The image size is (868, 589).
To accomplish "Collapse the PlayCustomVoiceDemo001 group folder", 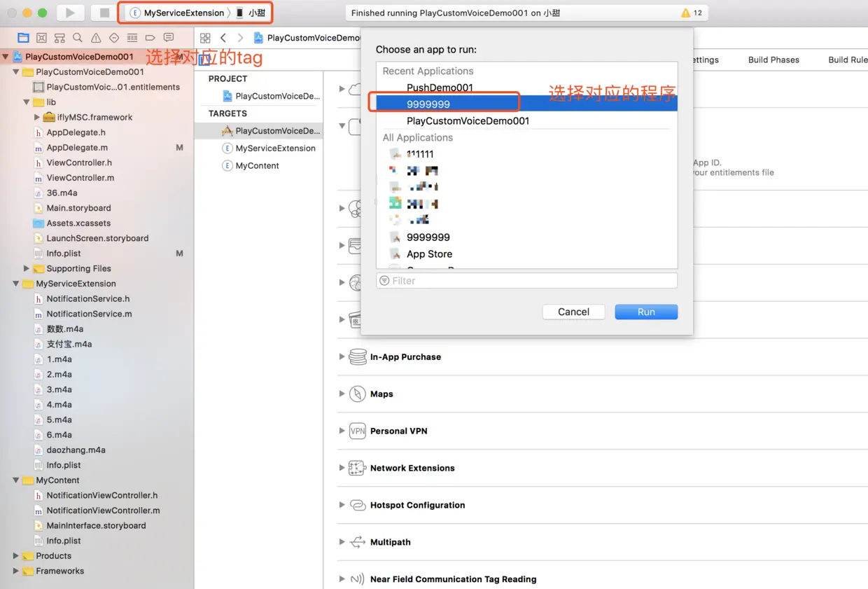I will click(x=16, y=71).
